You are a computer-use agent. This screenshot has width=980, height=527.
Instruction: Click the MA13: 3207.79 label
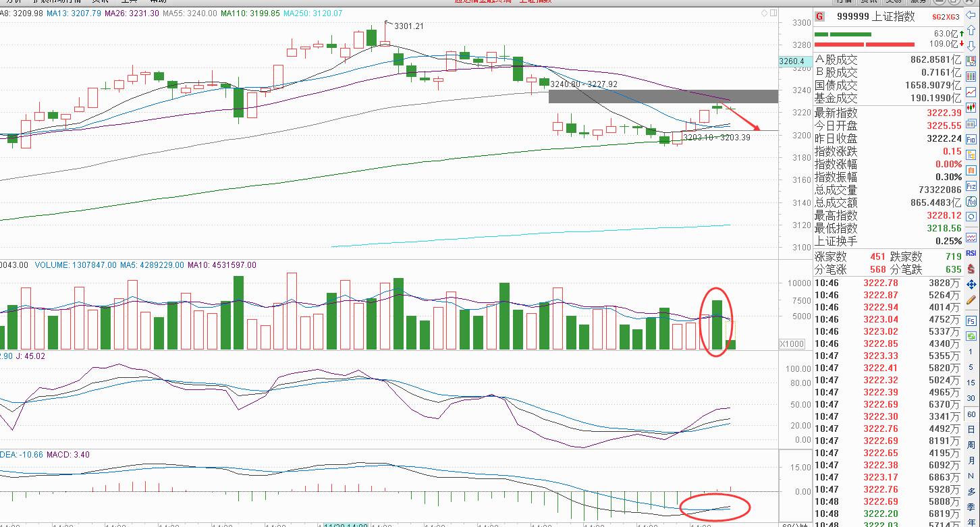[75, 13]
